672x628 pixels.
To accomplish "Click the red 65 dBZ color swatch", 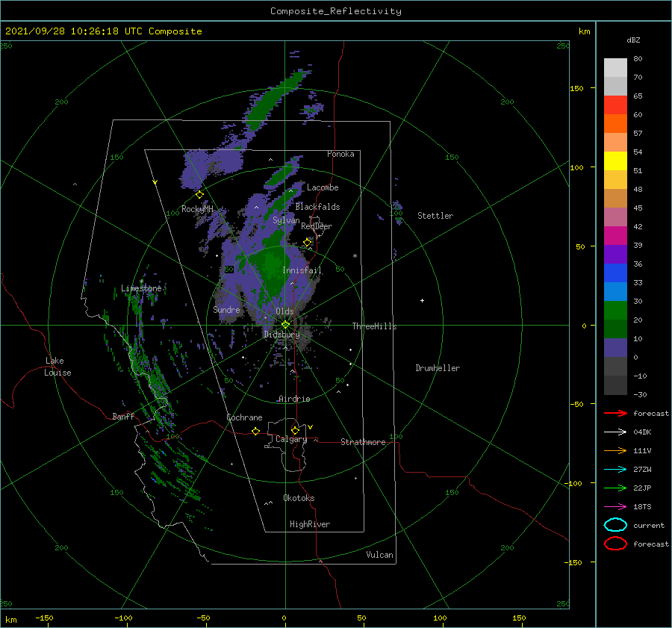I will (615, 105).
